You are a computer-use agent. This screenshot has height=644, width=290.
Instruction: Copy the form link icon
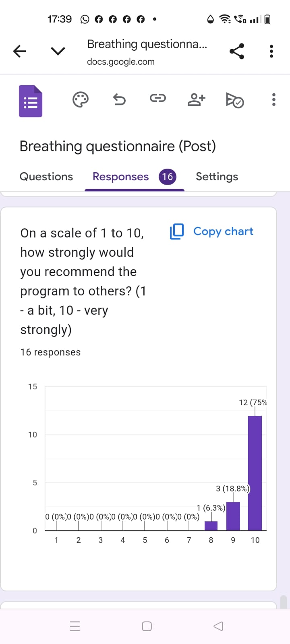point(157,98)
